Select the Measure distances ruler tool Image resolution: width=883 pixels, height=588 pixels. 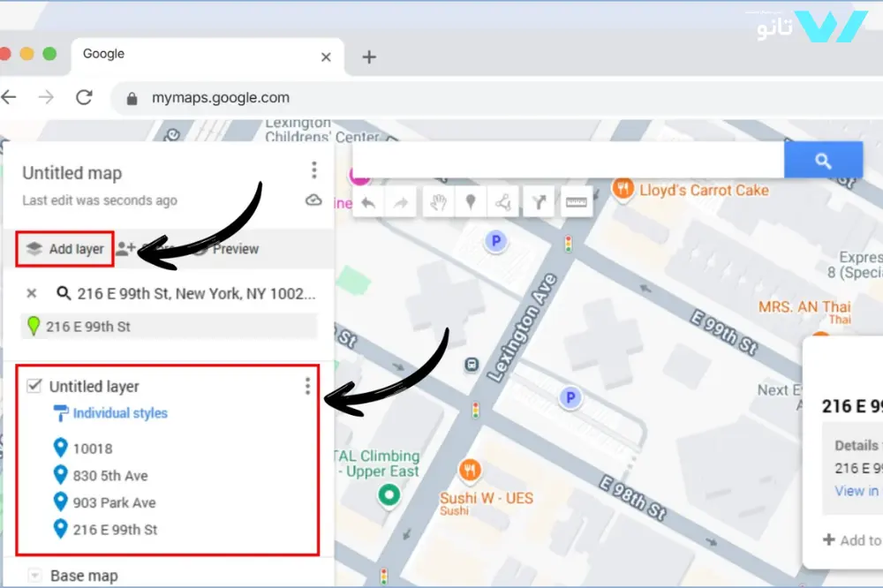[577, 202]
